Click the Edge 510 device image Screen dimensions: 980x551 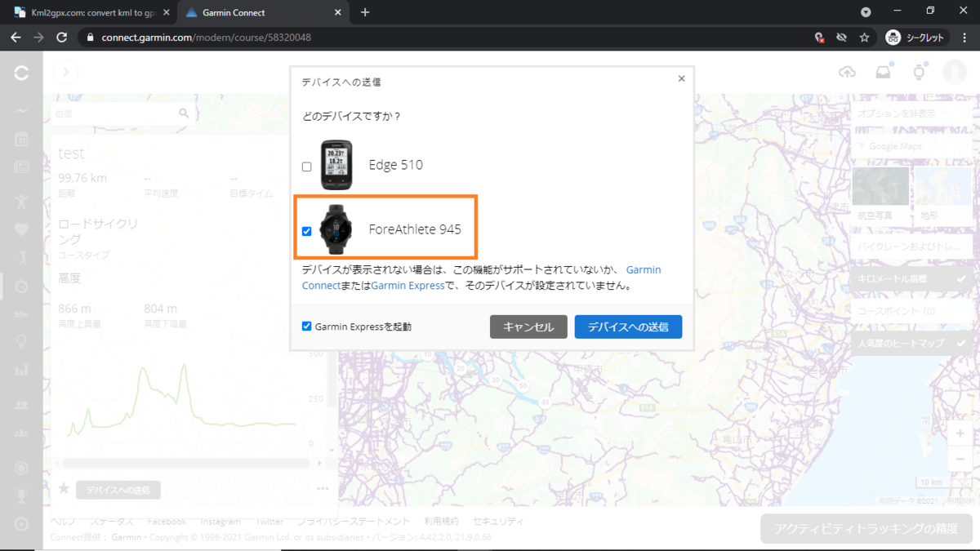point(336,165)
